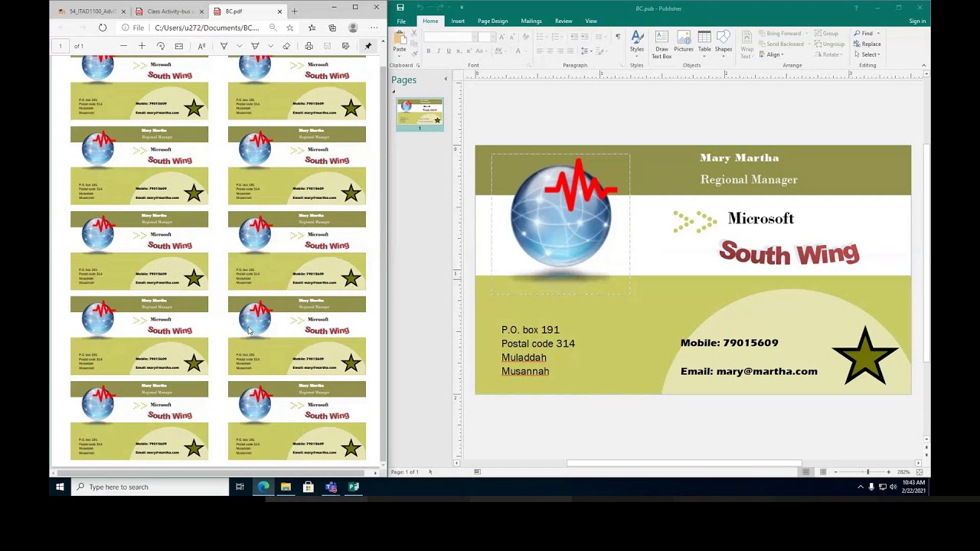Image resolution: width=980 pixels, height=551 pixels.
Task: Print the PDF with printer icon
Action: click(309, 46)
